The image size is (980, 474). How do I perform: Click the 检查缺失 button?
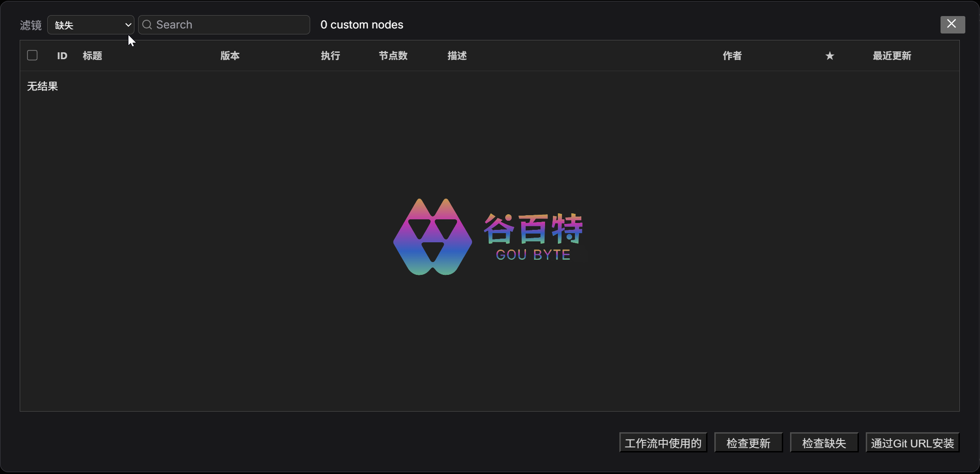tap(824, 443)
